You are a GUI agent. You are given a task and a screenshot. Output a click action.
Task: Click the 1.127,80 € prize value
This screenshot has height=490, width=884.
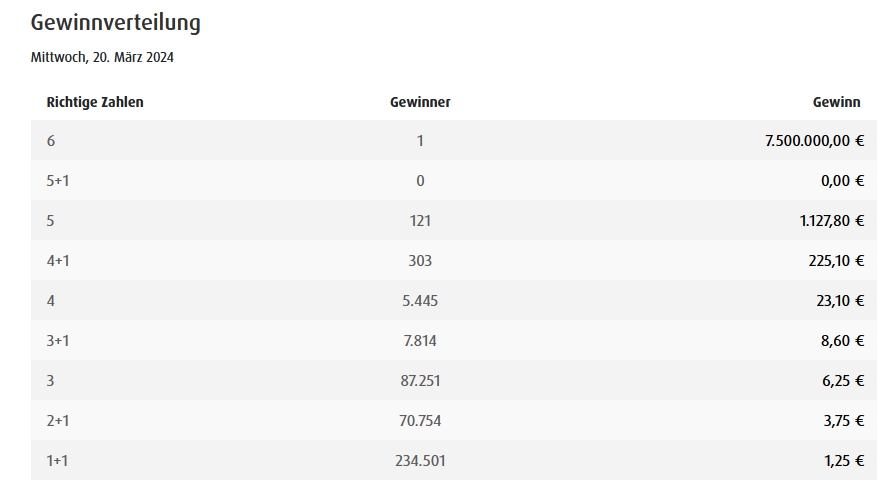tap(832, 221)
